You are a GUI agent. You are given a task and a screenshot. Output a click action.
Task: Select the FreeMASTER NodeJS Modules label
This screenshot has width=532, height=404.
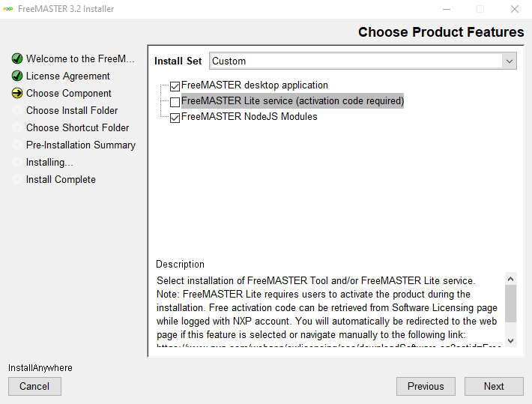point(249,117)
